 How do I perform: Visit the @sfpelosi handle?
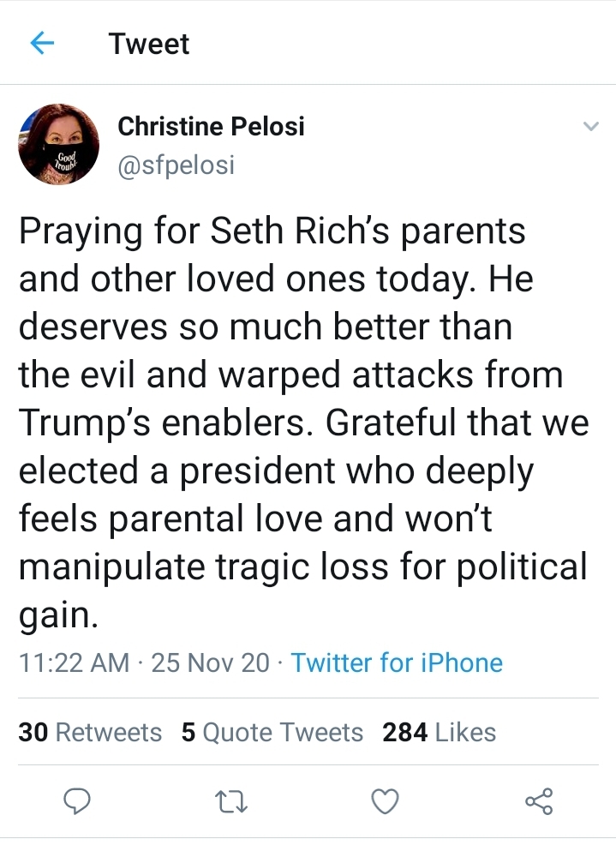click(176, 165)
